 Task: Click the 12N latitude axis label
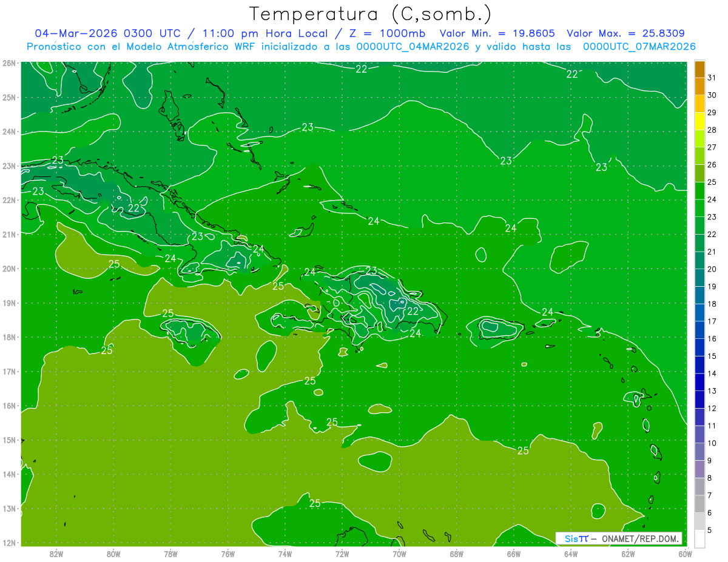click(8, 543)
